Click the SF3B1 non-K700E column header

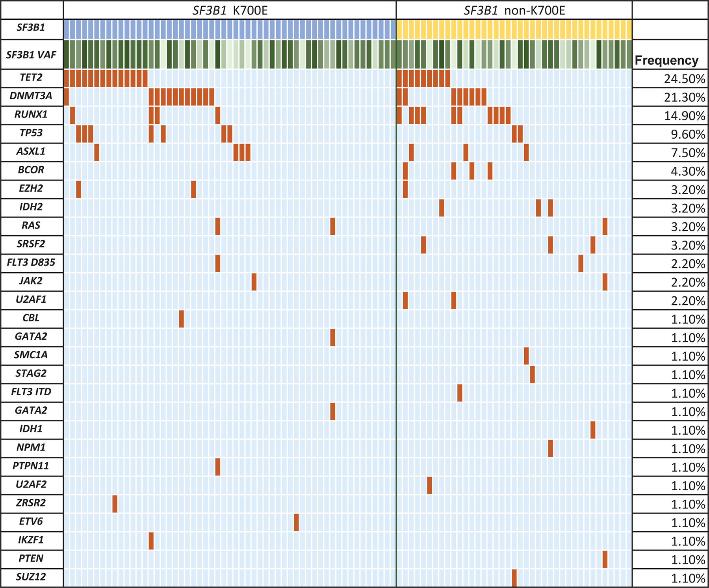(x=514, y=10)
